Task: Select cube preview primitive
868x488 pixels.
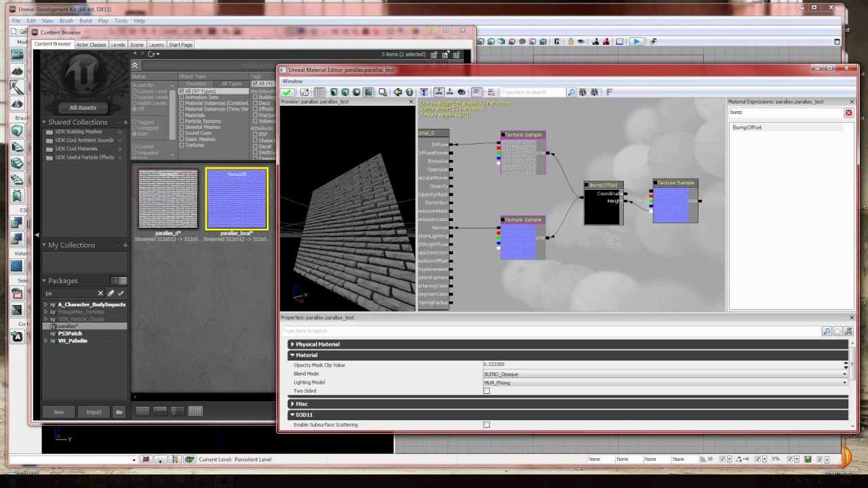Action: (x=345, y=92)
